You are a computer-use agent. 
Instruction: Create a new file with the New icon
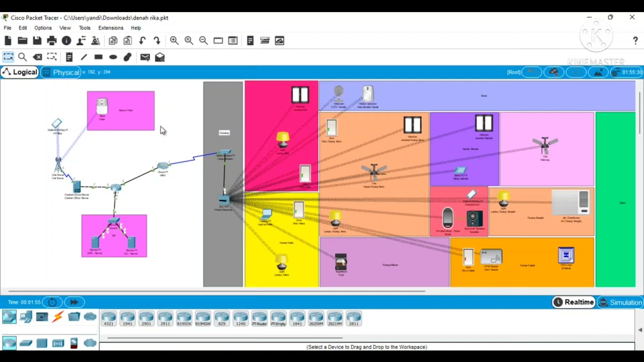click(x=8, y=41)
